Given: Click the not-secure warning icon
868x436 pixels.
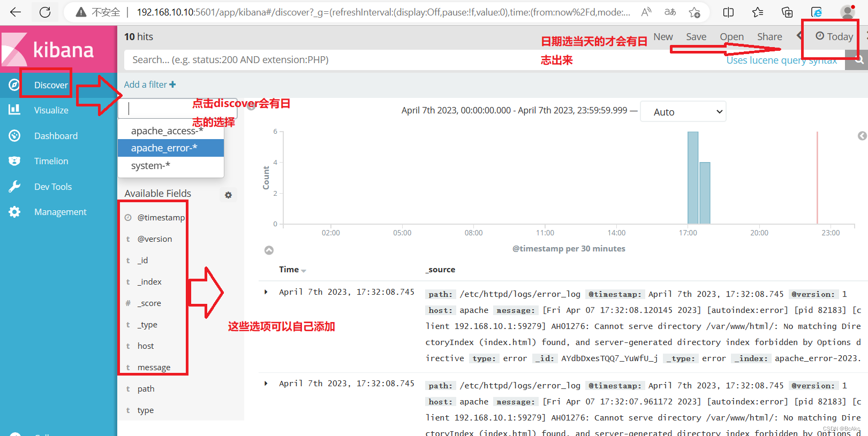Looking at the screenshot, I should pos(81,12).
